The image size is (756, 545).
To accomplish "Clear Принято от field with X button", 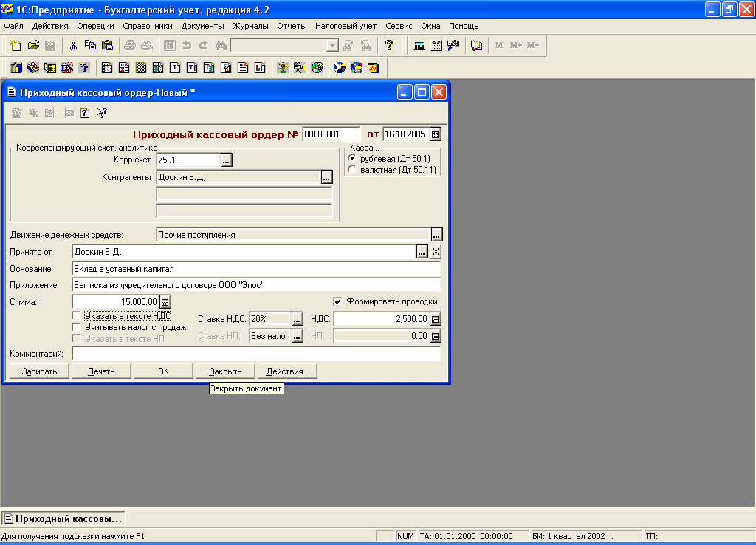I will tap(436, 252).
